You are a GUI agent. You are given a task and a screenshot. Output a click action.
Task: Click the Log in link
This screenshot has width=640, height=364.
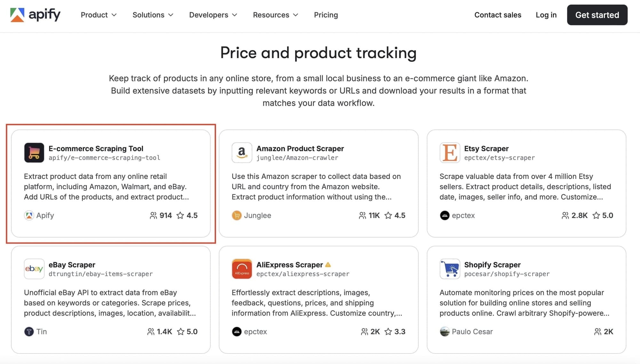[x=546, y=15]
